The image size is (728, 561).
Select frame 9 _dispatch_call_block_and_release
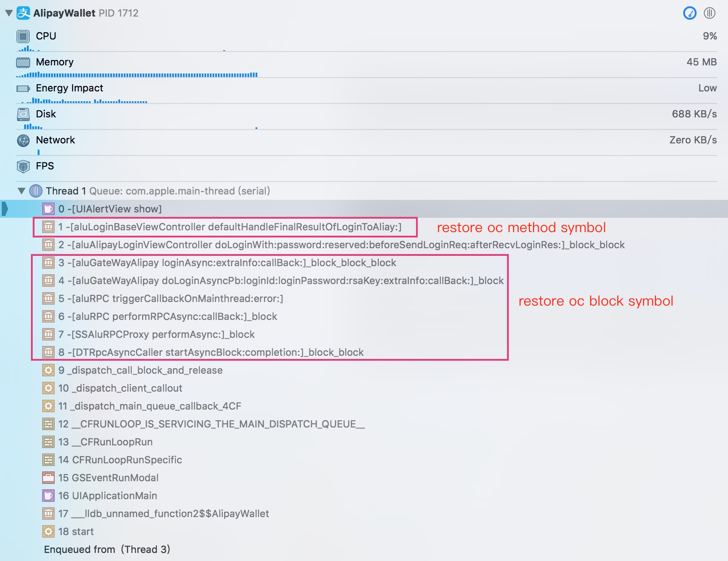(364, 370)
